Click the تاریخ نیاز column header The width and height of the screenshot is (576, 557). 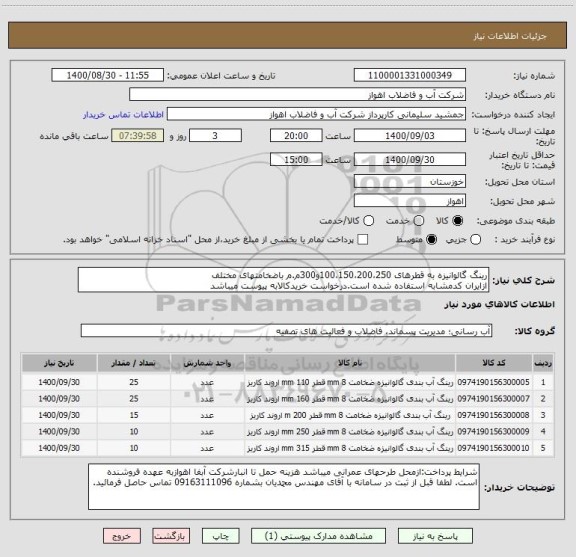click(59, 363)
